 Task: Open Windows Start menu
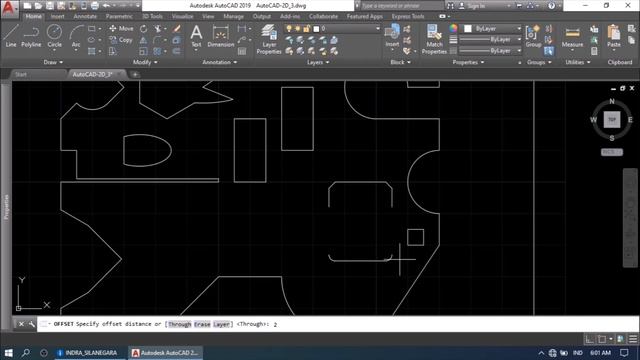(x=8, y=353)
